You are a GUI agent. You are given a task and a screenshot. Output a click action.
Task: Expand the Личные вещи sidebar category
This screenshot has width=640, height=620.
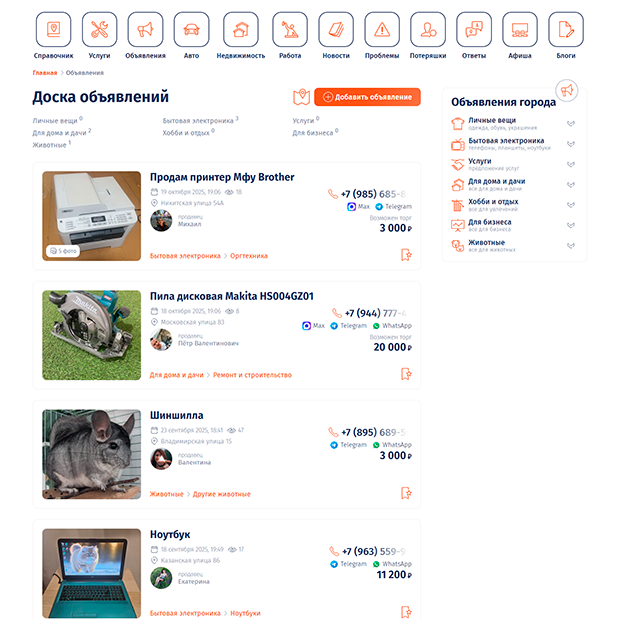[x=571, y=123]
